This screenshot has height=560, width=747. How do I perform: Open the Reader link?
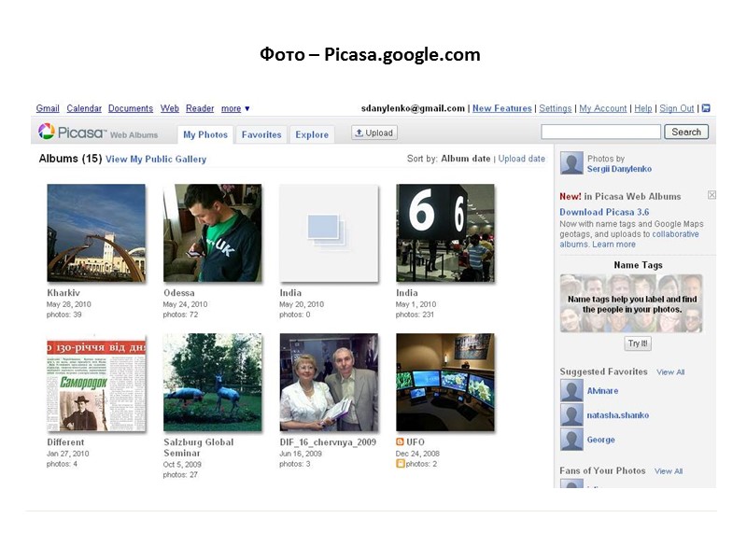(200, 108)
